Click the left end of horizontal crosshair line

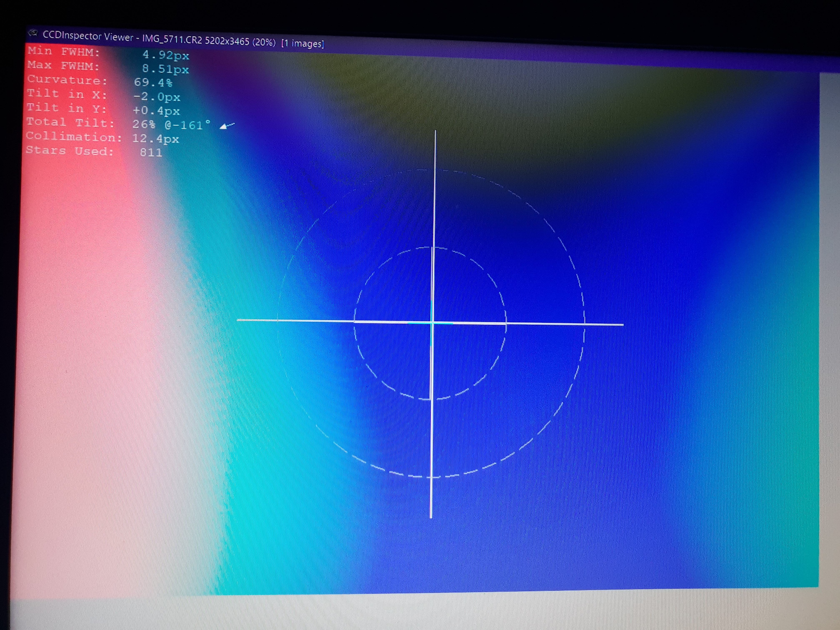pyautogui.click(x=239, y=320)
